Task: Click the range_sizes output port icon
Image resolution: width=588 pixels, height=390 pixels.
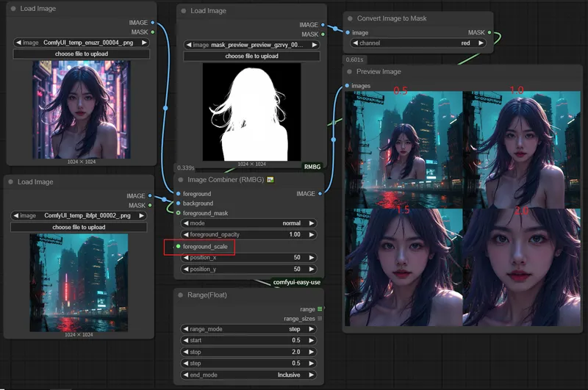Action: point(320,319)
